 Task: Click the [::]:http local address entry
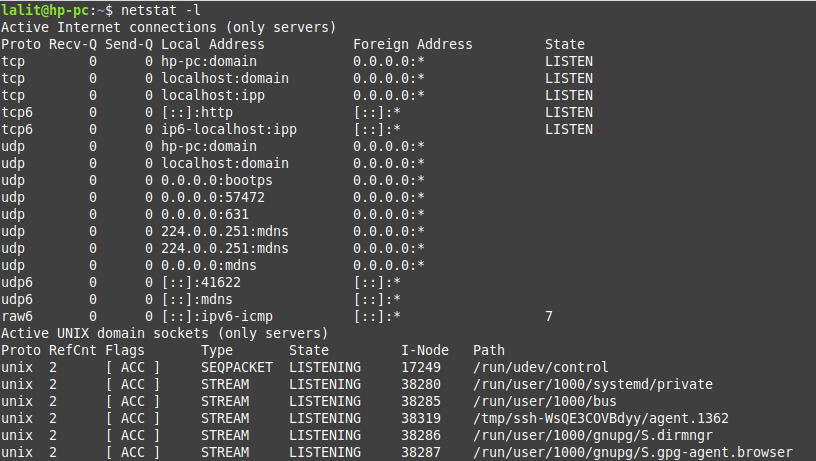tap(197, 112)
